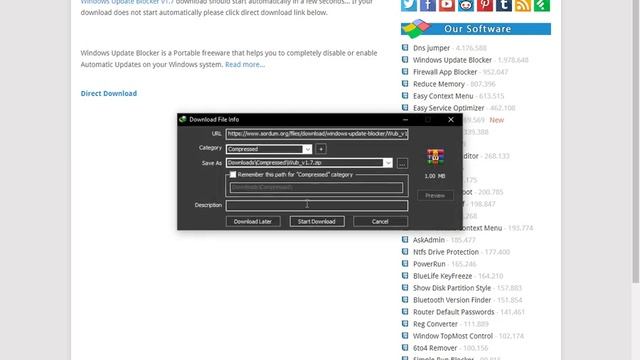This screenshot has height=360, width=640.
Task: Open the 6to4 Remover link
Action: click(x=435, y=348)
